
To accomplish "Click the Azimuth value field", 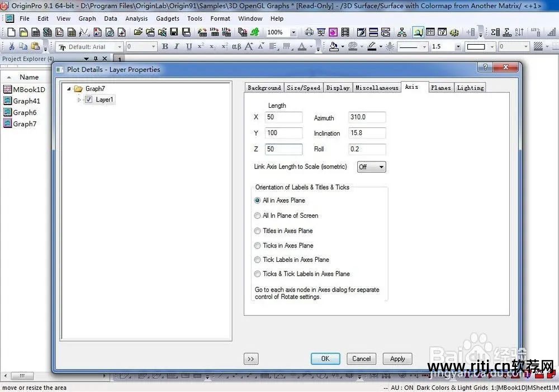I will pos(367,117).
